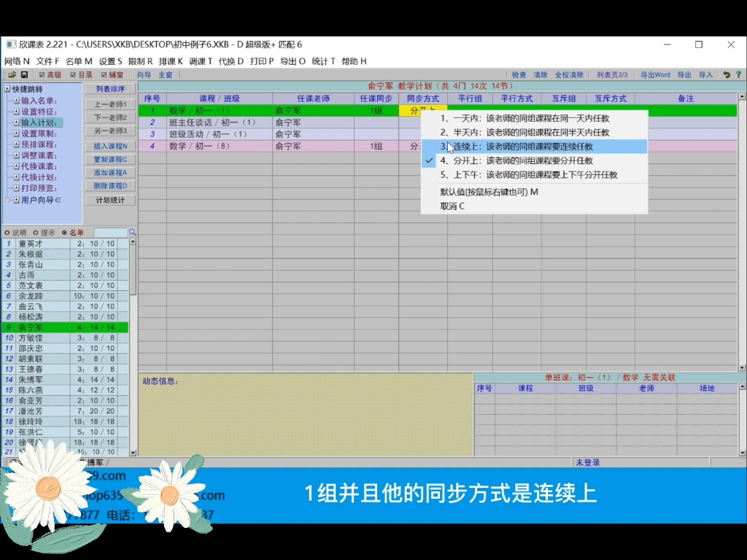This screenshot has height=560, width=747.
Task: Collapse the 快捷跳转 root node
Action: click(x=7, y=87)
